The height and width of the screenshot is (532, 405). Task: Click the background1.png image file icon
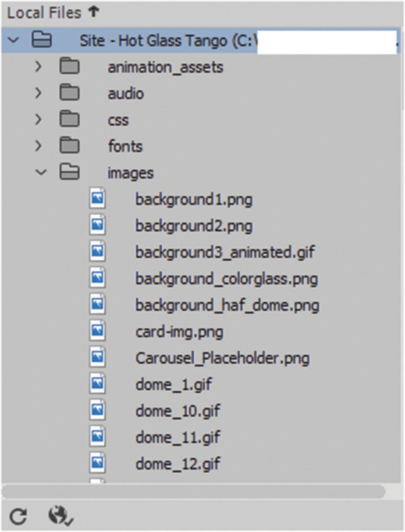click(x=99, y=199)
